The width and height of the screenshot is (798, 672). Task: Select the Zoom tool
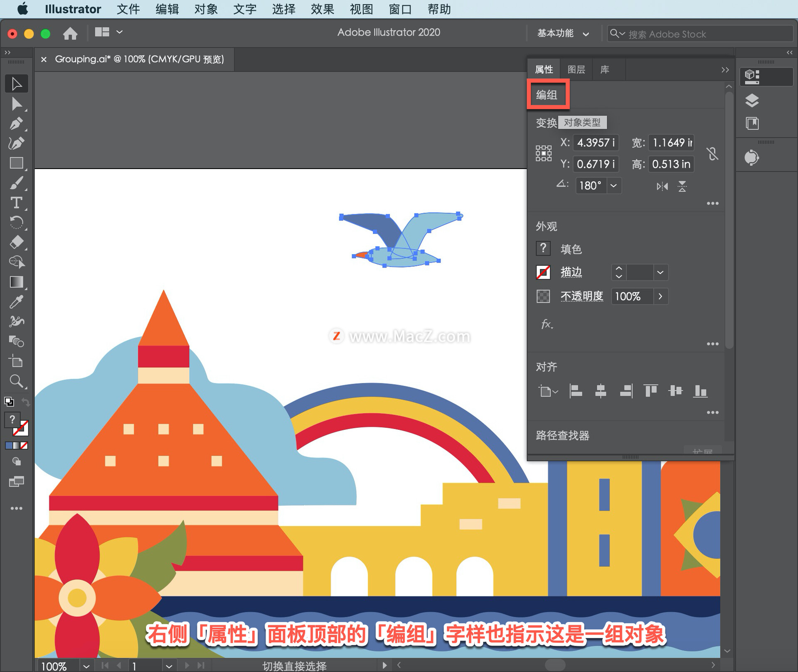[17, 381]
